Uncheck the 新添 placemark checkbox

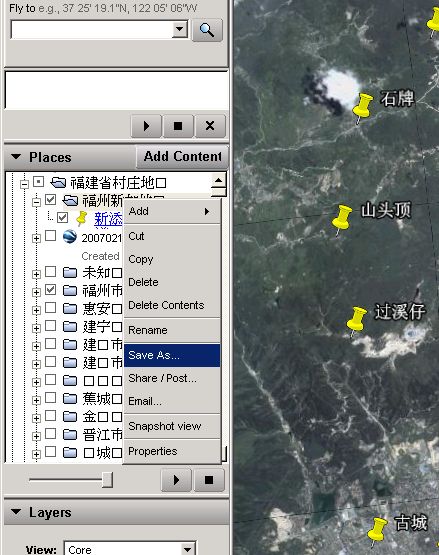[63, 217]
